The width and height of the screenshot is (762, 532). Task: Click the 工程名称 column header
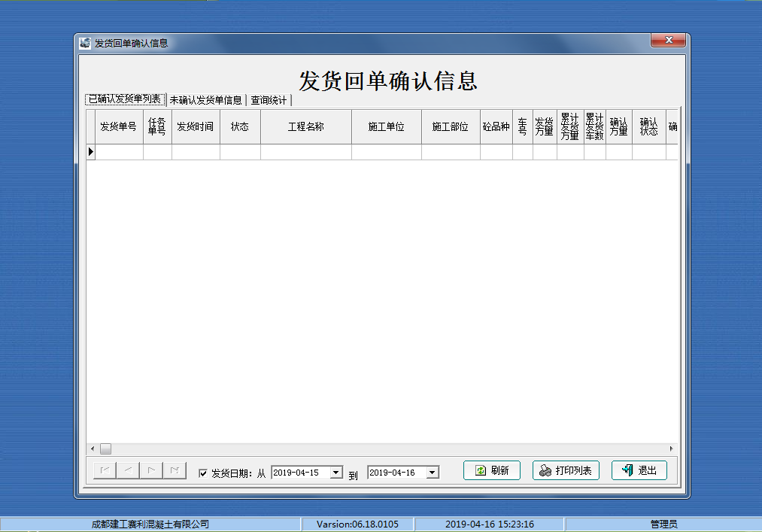306,127
